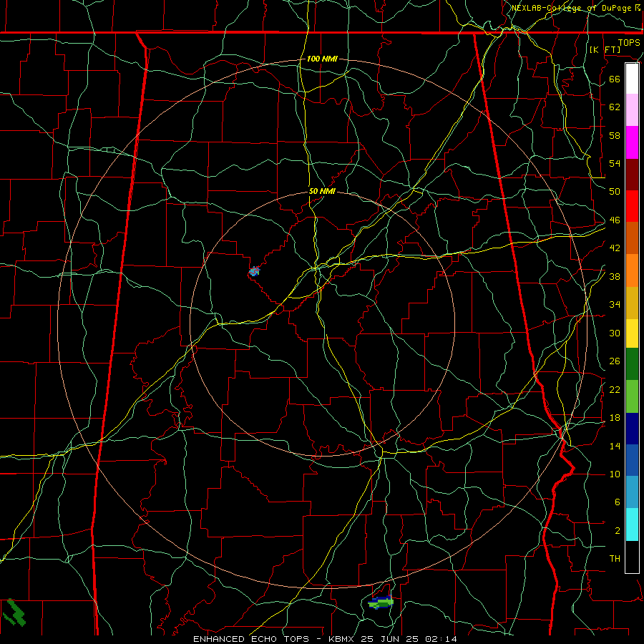The height and width of the screenshot is (644, 644).
Task: Click the 'ENHANCED ECHO TOPS' caption text
Action: pyautogui.click(x=251, y=639)
